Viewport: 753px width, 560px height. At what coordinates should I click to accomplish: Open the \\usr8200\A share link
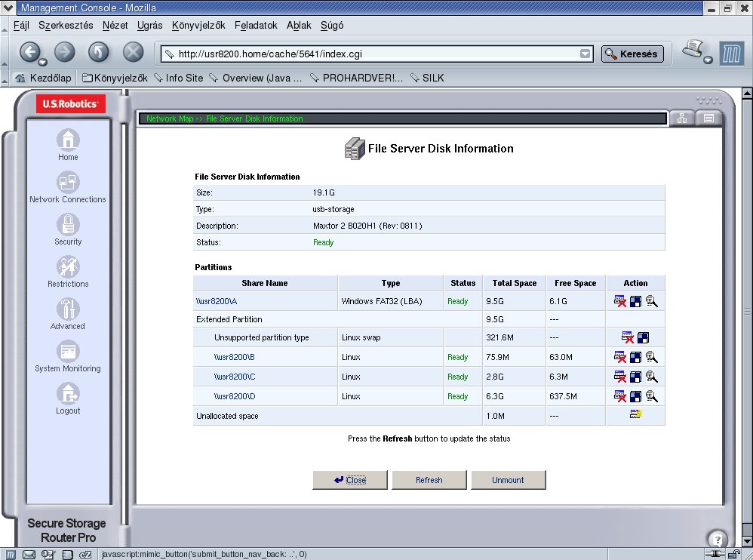click(x=217, y=301)
